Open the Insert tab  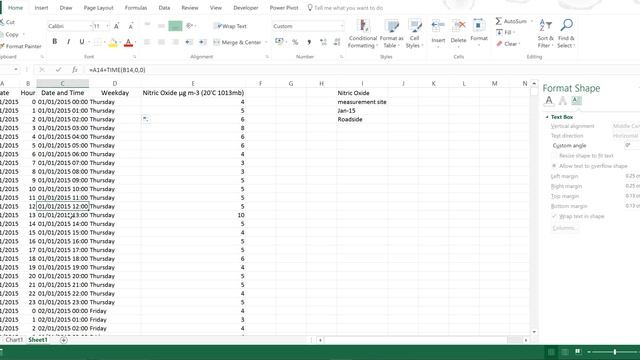click(x=41, y=8)
